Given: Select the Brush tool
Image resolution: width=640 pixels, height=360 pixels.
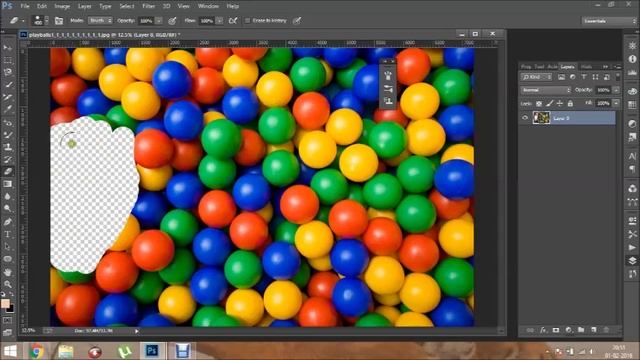Looking at the screenshot, I should pyautogui.click(x=7, y=135).
